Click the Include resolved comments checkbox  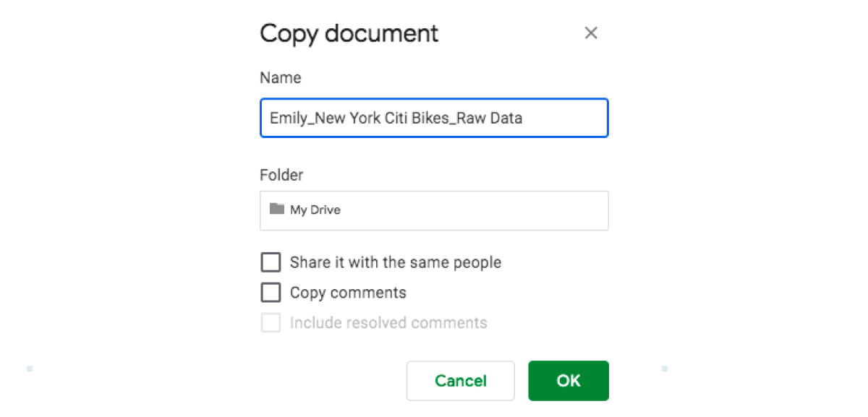[x=271, y=323]
